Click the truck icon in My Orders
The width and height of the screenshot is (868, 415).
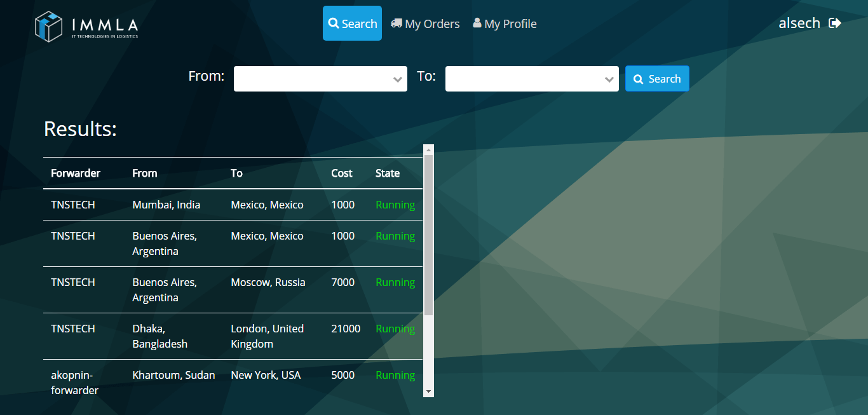pyautogui.click(x=397, y=24)
